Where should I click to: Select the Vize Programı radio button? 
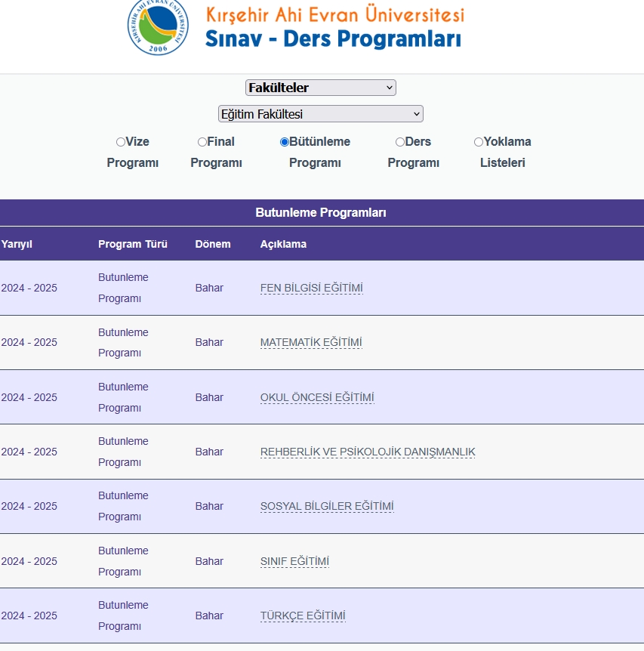click(120, 142)
